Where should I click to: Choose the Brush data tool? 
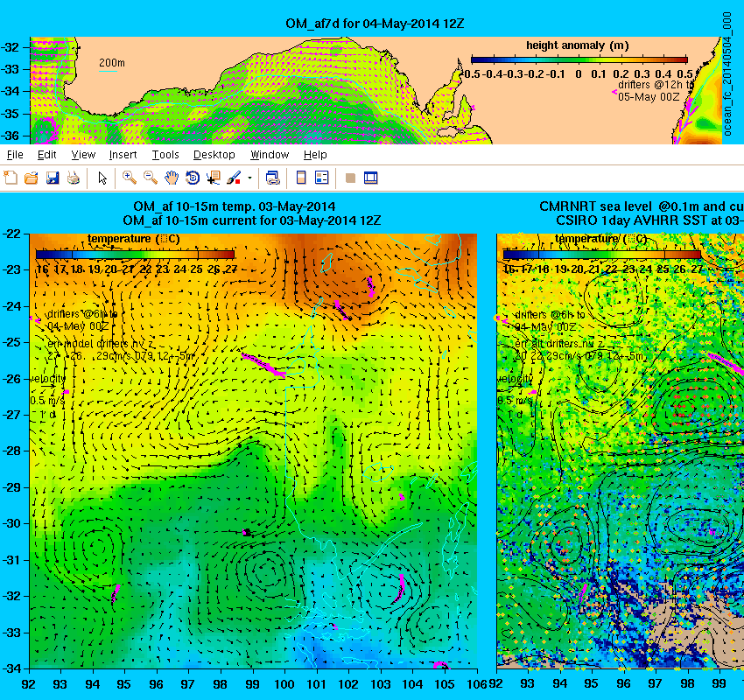(234, 178)
